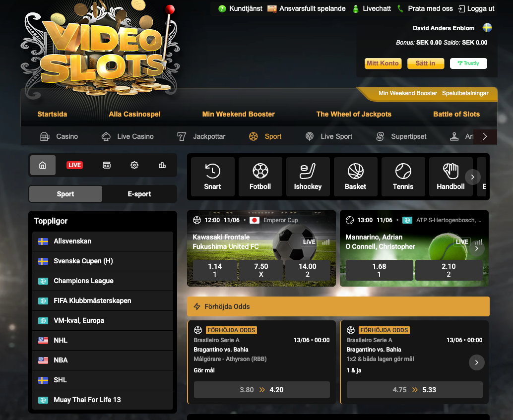Expand category bar with right arrow
This screenshot has width=513, height=420.
(x=485, y=136)
